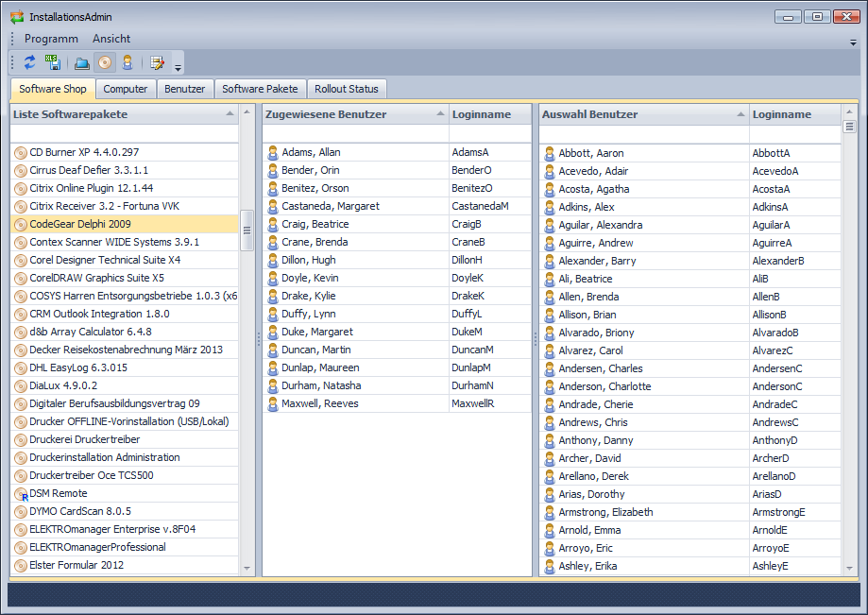Click scroll-down arrow of software list scrollbar

(247, 569)
